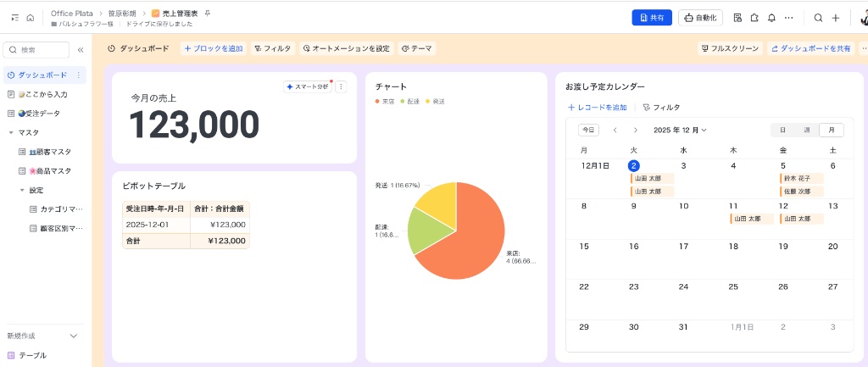Image resolution: width=868 pixels, height=367 pixels.
Task: Open the 佐藤 次郎 event on the 5th
Action: point(802,192)
